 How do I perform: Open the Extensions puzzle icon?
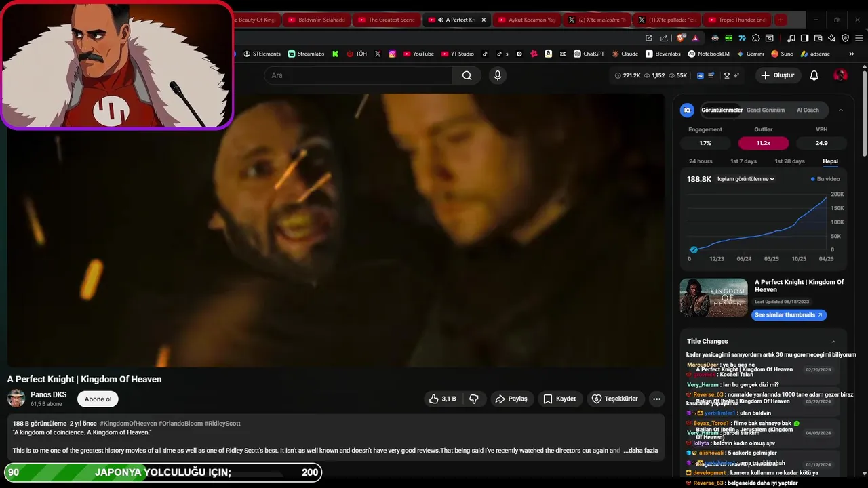(x=755, y=38)
